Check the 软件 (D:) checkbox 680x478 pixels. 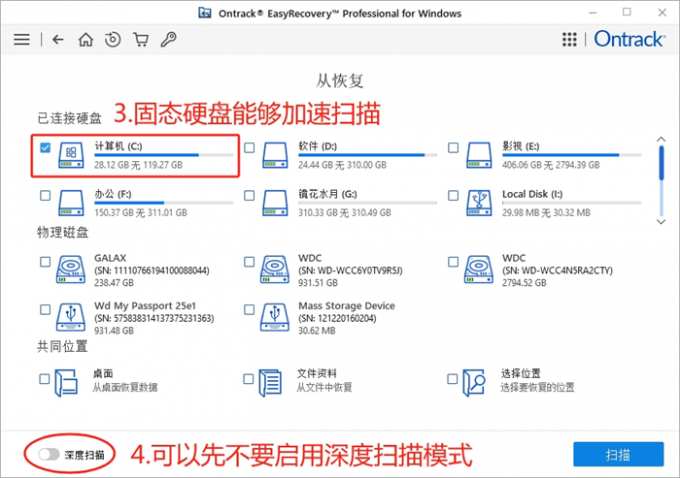(249, 148)
